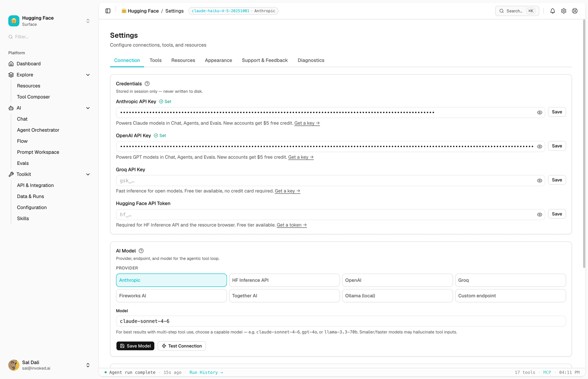The image size is (588, 379).
Task: Focus the sidebar Filter field
Action: (49, 37)
